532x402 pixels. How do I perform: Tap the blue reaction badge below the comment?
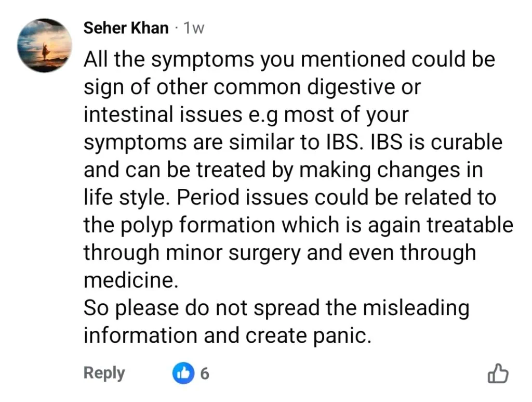183,373
